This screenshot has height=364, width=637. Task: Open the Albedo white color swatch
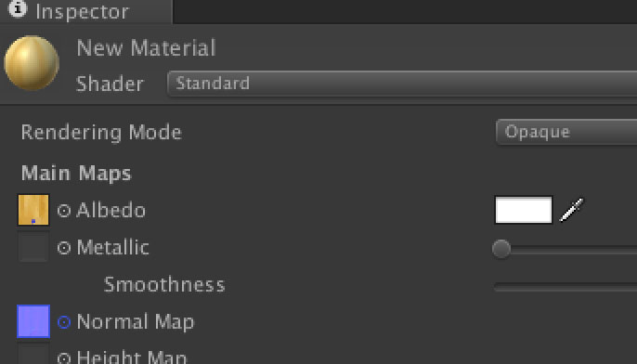[x=524, y=210]
